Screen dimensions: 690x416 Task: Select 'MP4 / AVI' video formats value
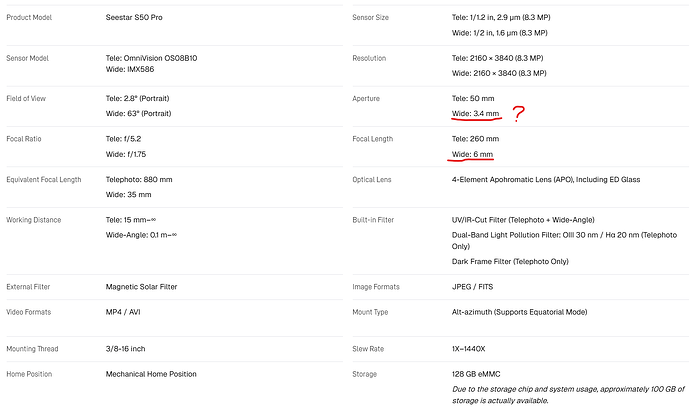click(123, 312)
